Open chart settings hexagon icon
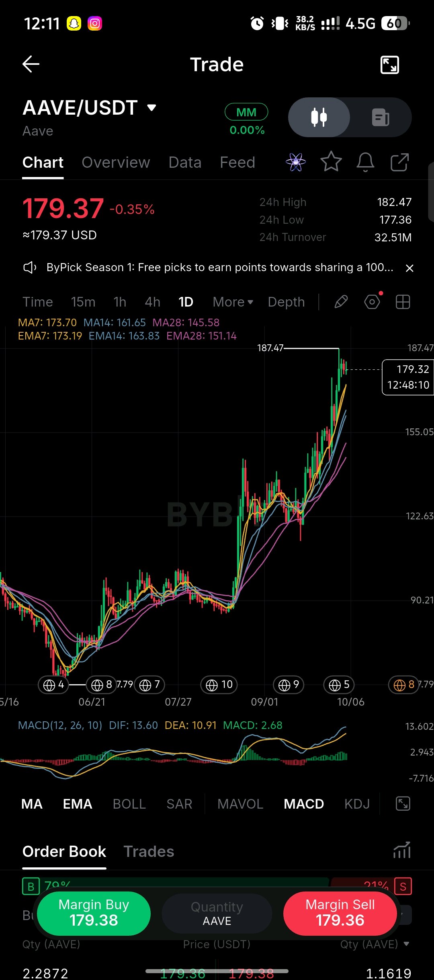This screenshot has height=980, width=434. (x=372, y=302)
